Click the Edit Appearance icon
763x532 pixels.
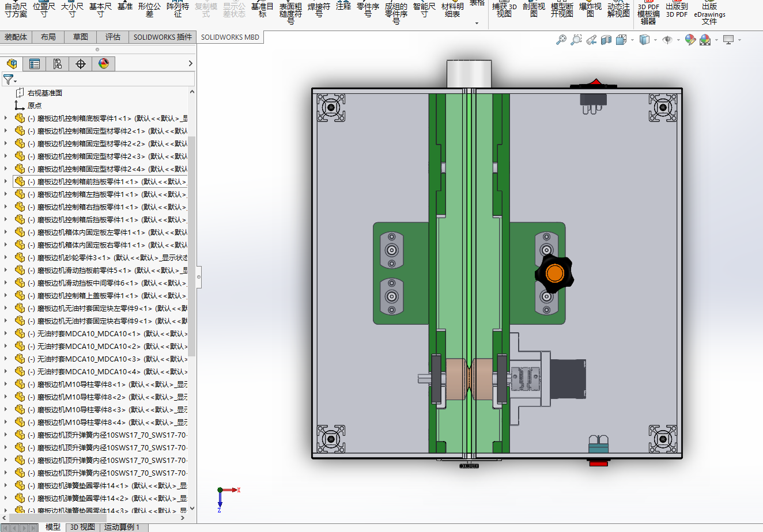click(690, 40)
